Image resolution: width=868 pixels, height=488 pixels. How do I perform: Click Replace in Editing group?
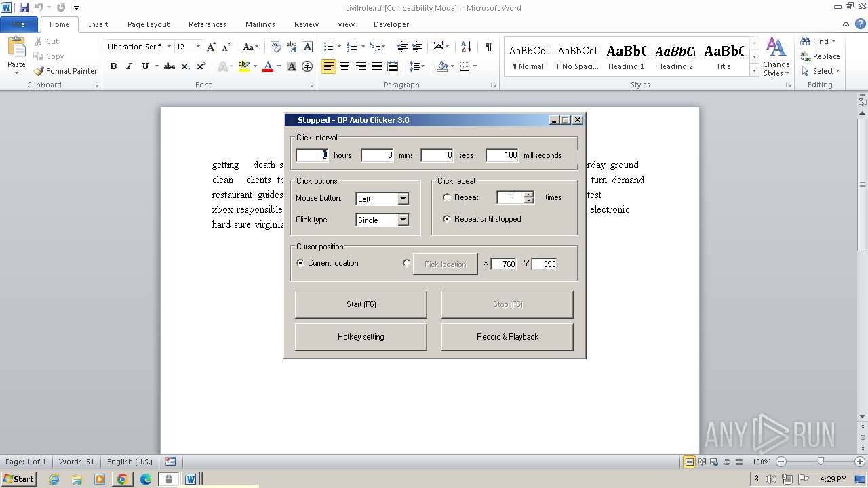[820, 56]
